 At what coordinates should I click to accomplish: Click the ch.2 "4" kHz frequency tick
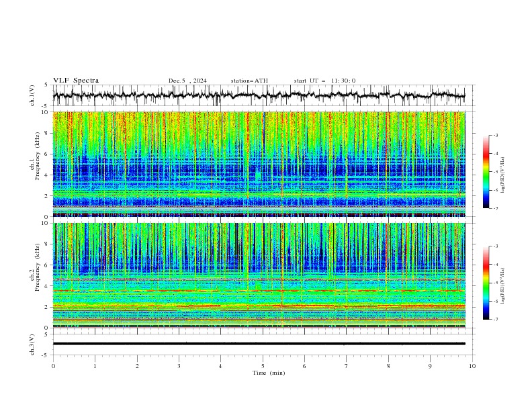point(47,286)
